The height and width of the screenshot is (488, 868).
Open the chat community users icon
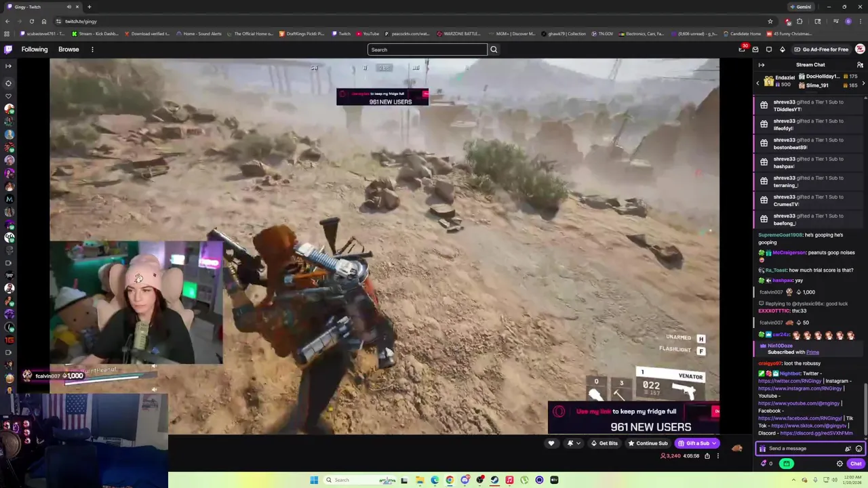tap(860, 65)
